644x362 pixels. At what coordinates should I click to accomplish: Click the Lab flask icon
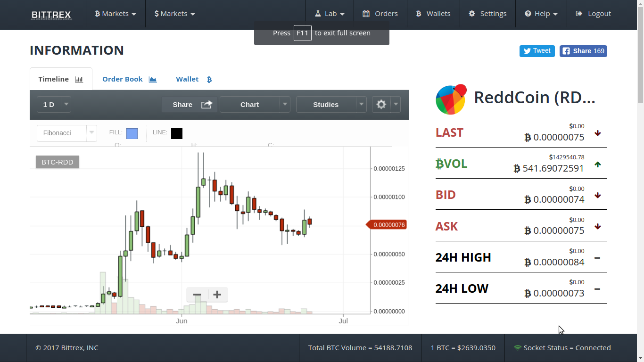(x=318, y=14)
